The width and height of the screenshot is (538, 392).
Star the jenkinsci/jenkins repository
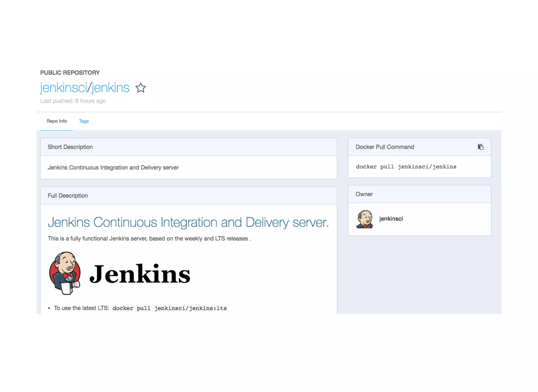click(x=141, y=88)
